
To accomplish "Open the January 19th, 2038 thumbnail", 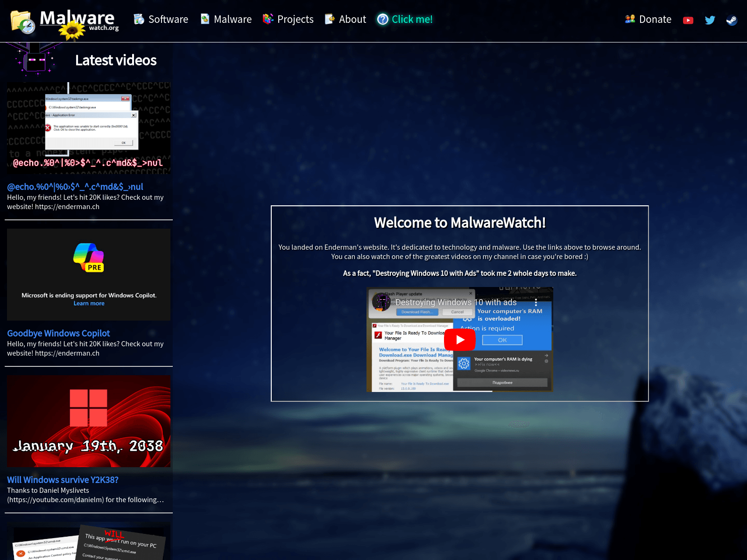I will coord(89,421).
